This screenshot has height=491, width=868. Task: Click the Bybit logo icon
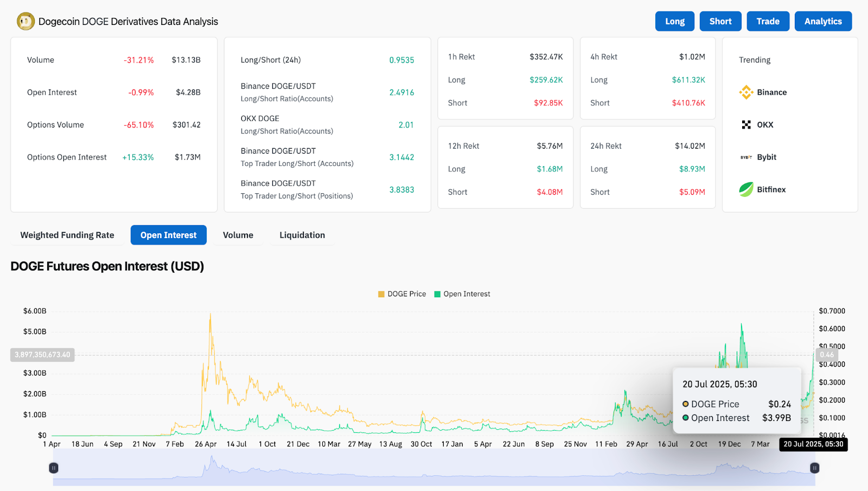point(746,157)
